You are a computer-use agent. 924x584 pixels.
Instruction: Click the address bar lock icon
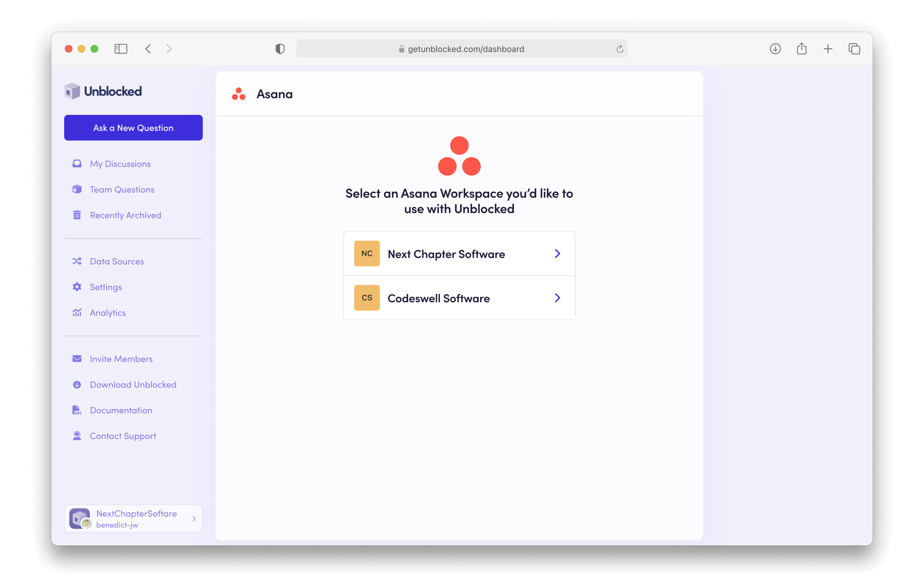click(x=401, y=49)
